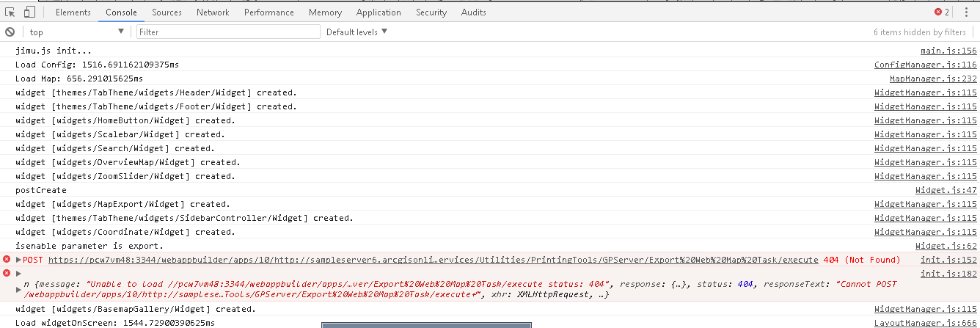Image resolution: width=980 pixels, height=328 pixels.
Task: Click the red error count badge
Action: coord(941,12)
